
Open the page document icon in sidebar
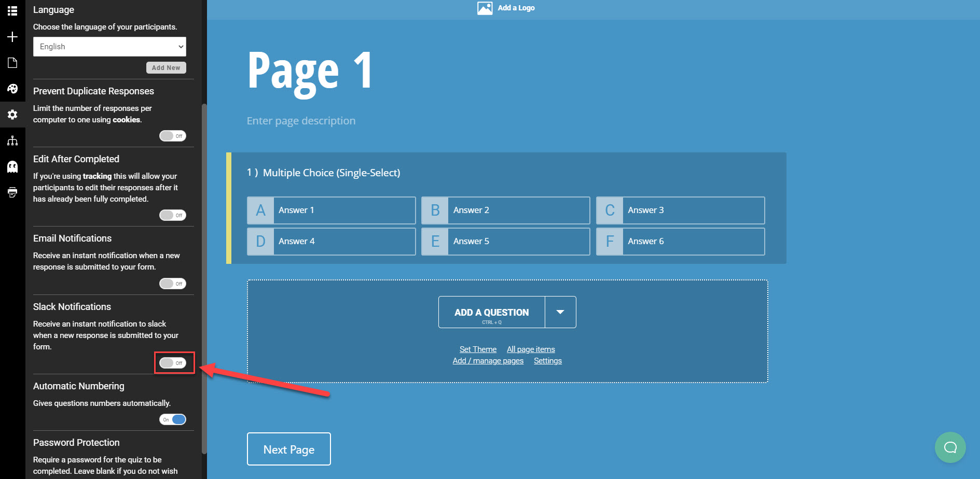pyautogui.click(x=12, y=63)
